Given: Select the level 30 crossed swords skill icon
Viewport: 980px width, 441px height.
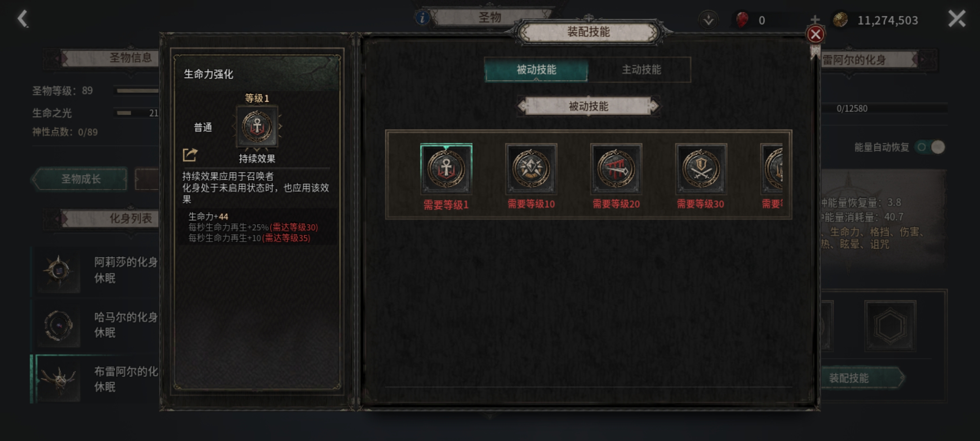Looking at the screenshot, I should (x=701, y=169).
